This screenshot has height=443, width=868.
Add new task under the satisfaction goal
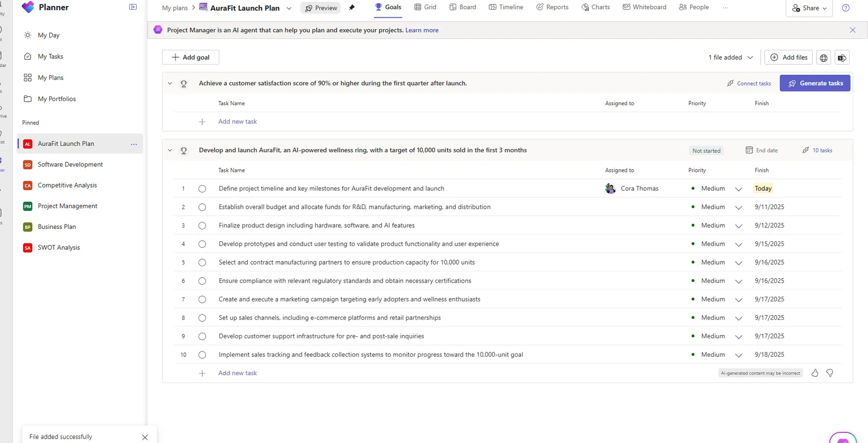coord(238,121)
